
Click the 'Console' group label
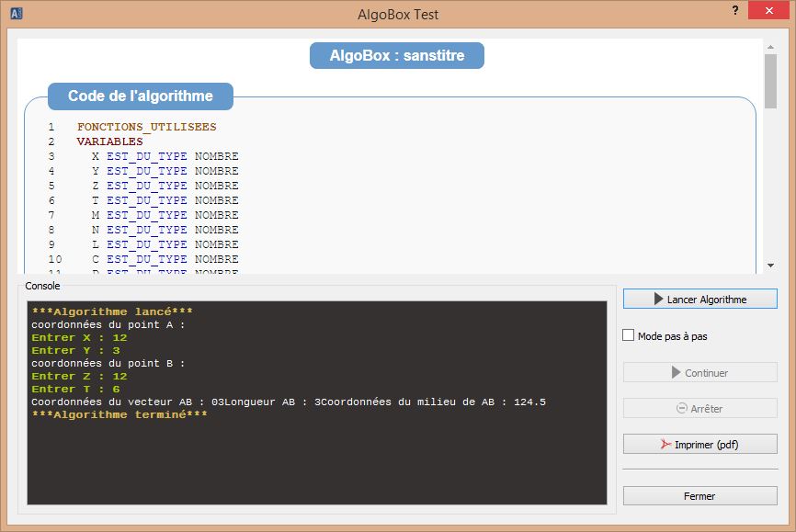click(42, 286)
